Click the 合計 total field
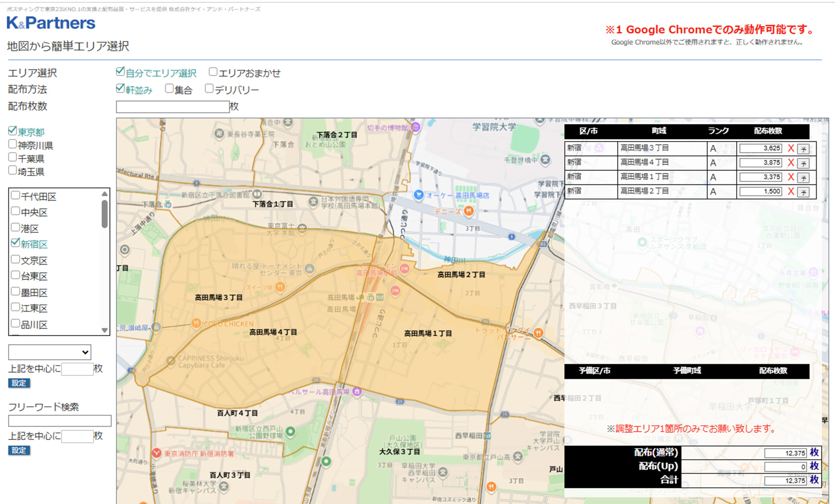The image size is (835, 504). click(785, 481)
